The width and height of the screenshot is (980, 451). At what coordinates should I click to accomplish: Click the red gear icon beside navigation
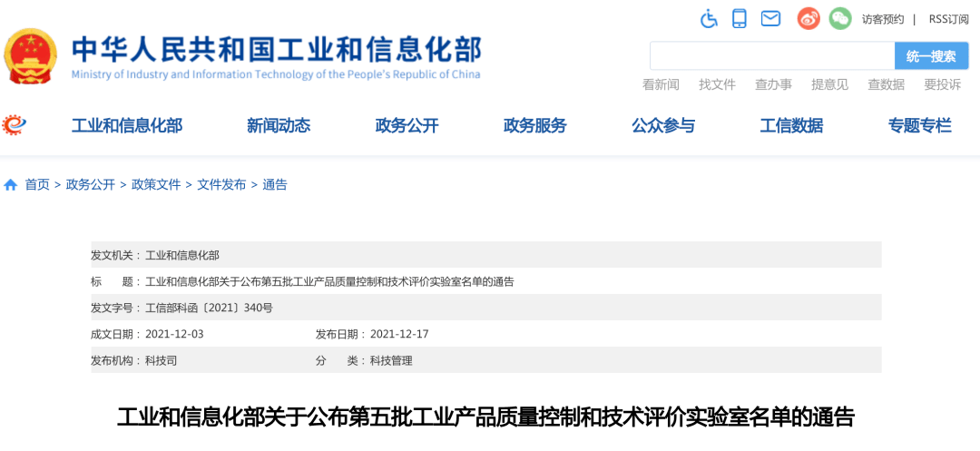point(15,125)
